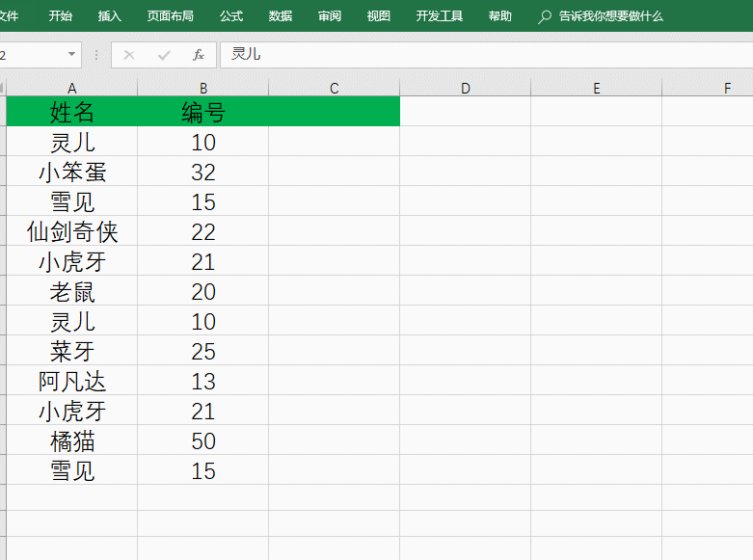Open the 数据 ribbon tab
Viewport: 753px width, 560px height.
tap(281, 16)
